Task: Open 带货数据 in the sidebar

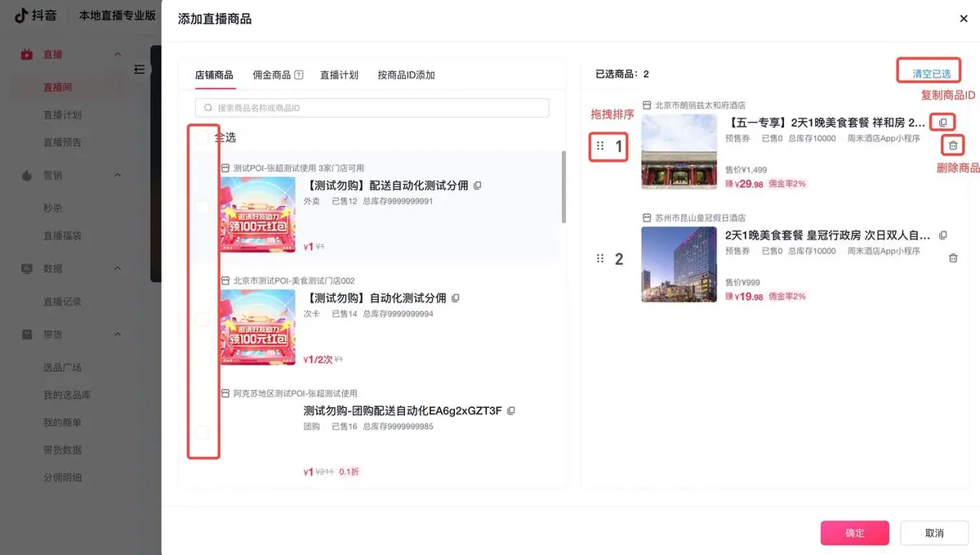Action: 63,450
